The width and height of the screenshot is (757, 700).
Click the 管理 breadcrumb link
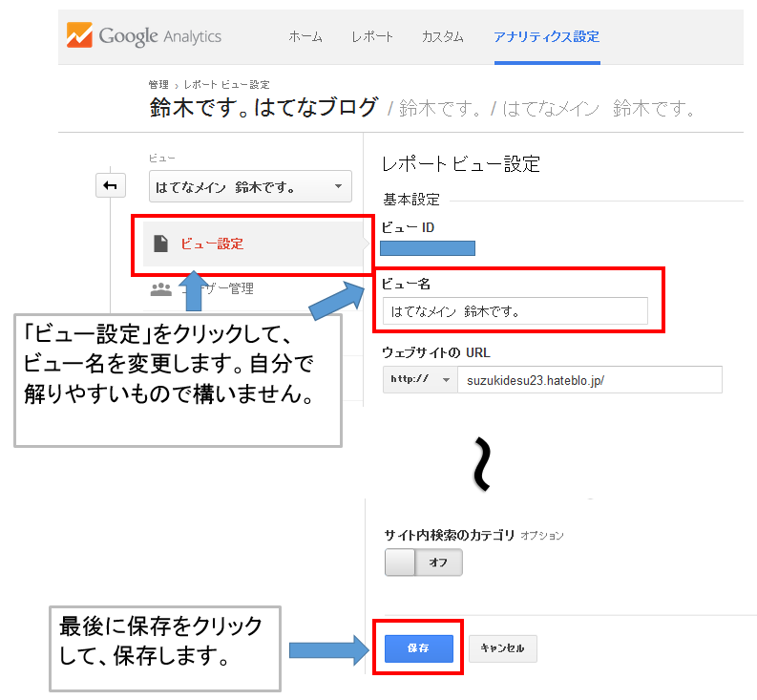point(158,85)
